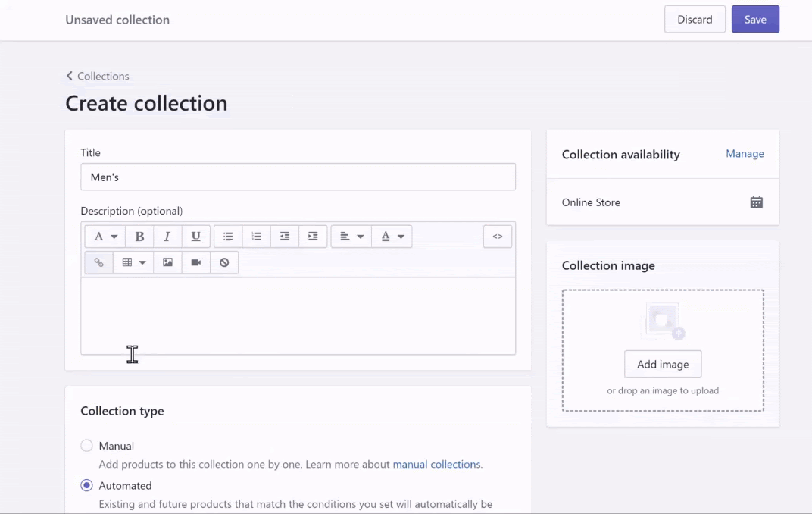Insert a link in the description
The width and height of the screenshot is (812, 514).
99,262
